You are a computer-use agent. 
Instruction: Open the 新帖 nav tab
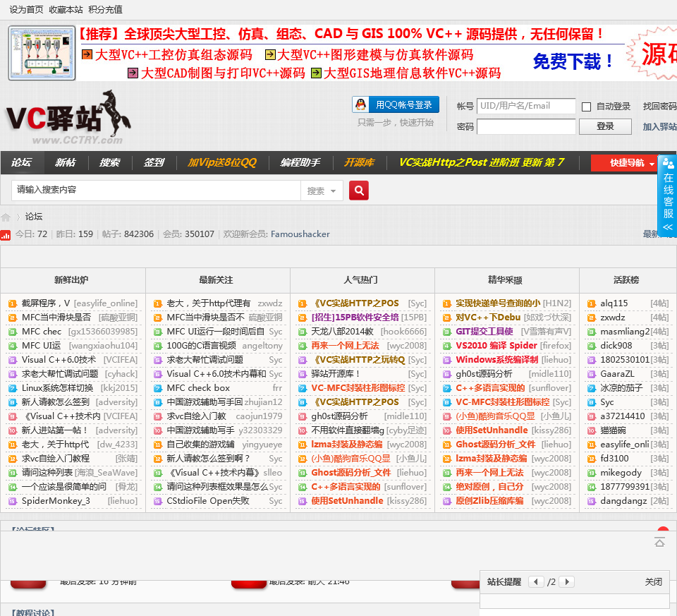66,162
